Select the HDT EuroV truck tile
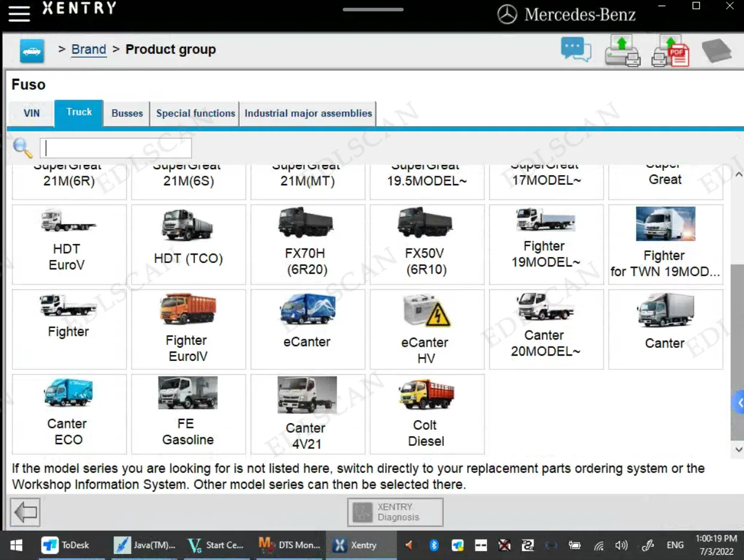744x560 pixels. click(x=69, y=245)
